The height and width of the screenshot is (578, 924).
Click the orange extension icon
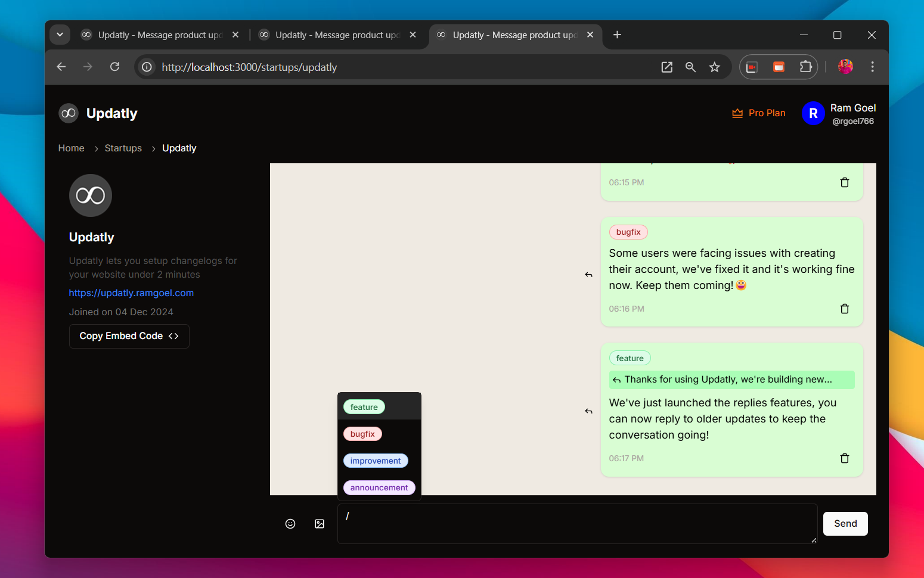tap(779, 67)
